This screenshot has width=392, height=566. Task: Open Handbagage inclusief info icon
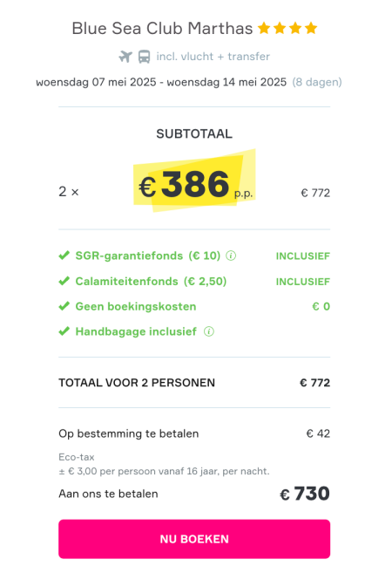pos(209,331)
